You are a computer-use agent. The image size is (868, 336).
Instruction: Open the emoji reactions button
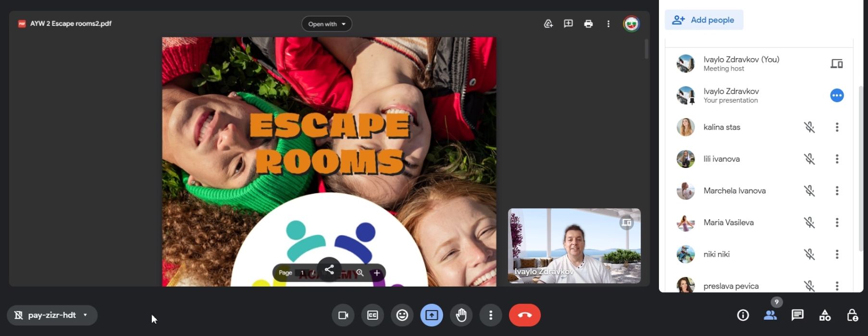click(x=402, y=315)
